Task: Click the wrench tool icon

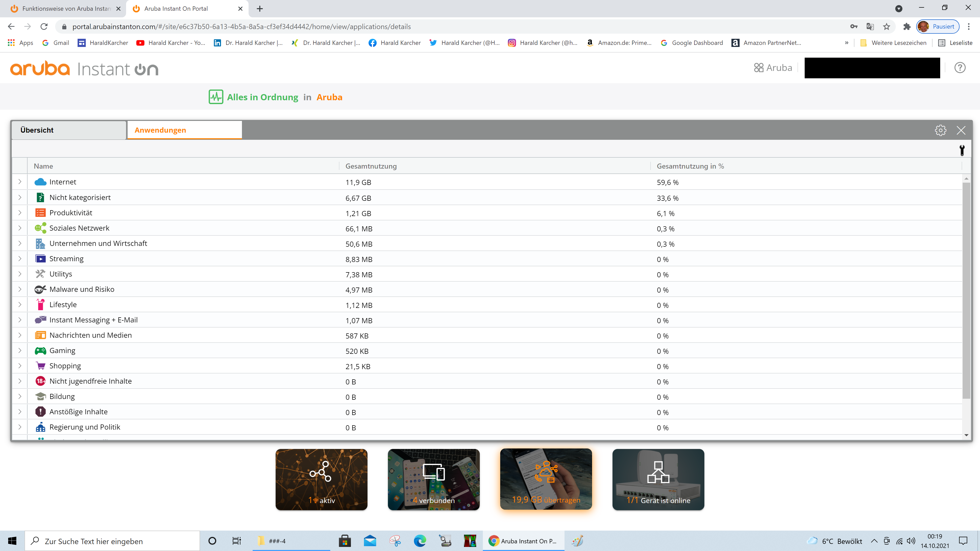Action: (962, 150)
